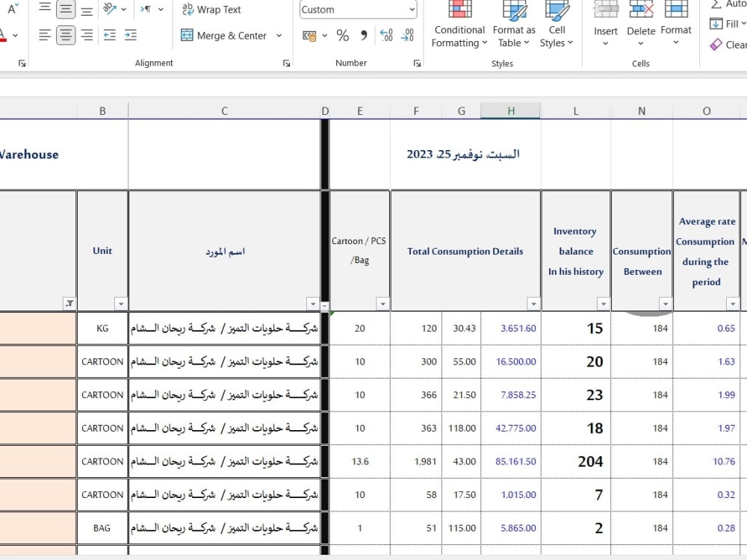
Task: Click Accounting Number Format icon
Action: tap(310, 35)
